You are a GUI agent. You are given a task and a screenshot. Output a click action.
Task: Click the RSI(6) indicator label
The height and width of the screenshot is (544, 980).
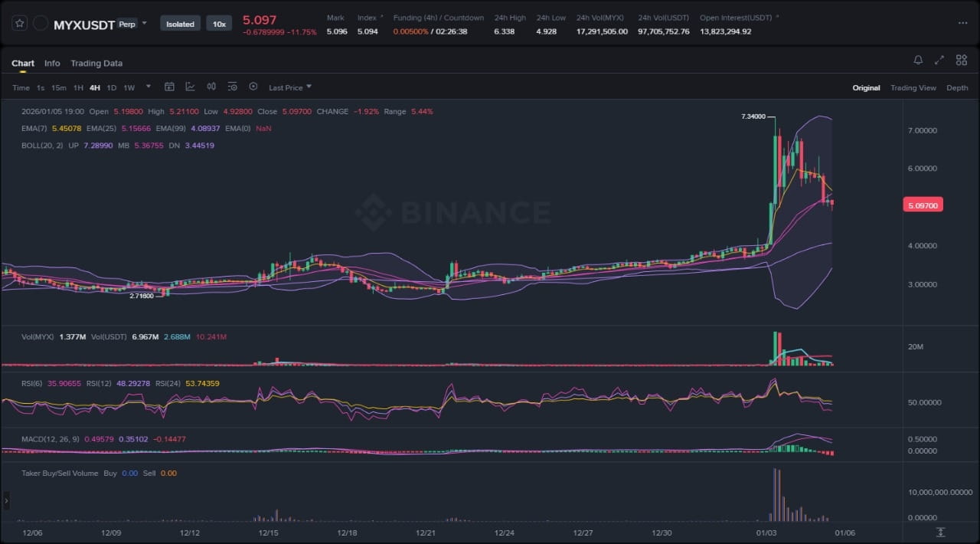tap(33, 383)
